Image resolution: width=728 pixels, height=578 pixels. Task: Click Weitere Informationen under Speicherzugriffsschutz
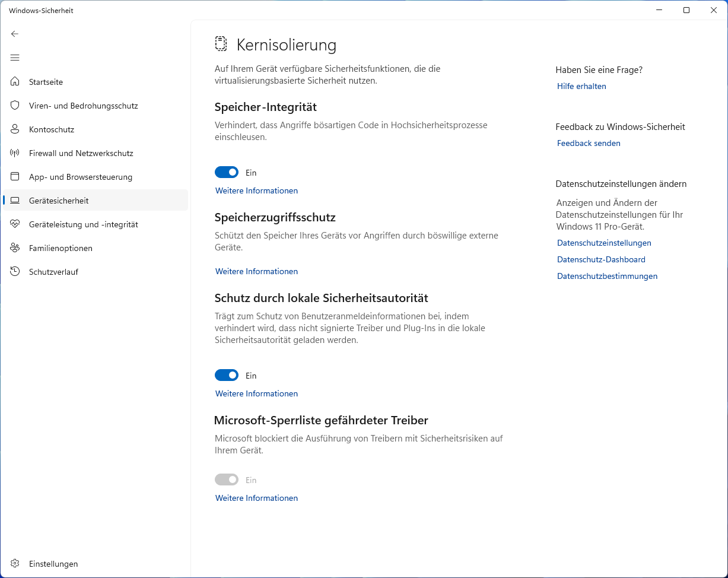pos(256,271)
